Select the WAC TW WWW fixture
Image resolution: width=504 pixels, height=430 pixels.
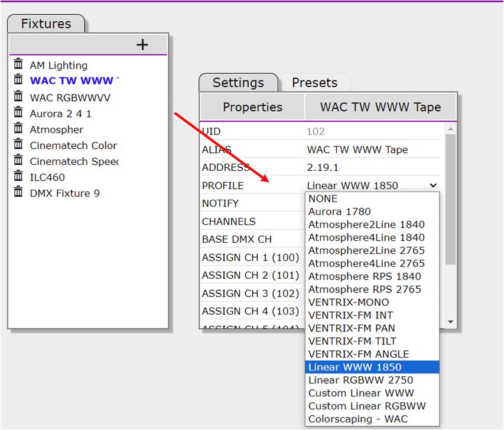click(74, 80)
